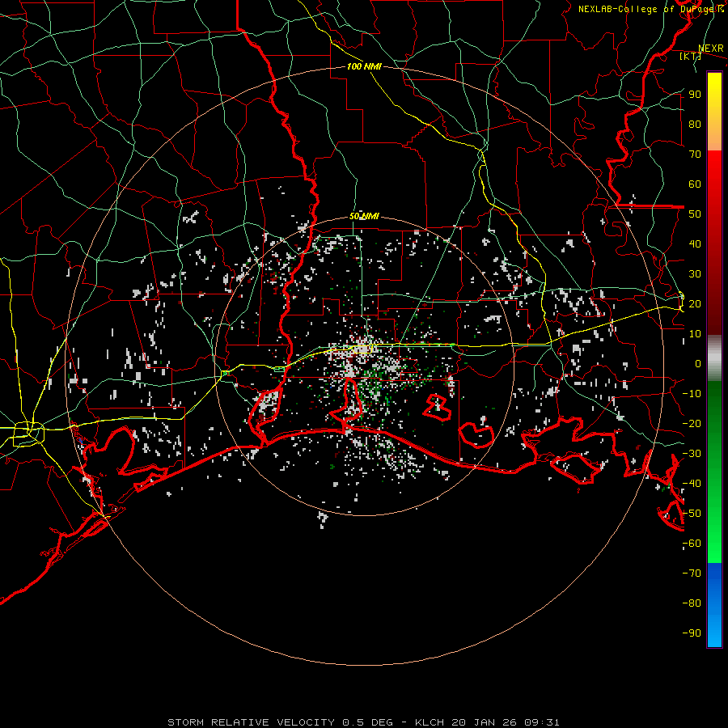Image resolution: width=728 pixels, height=728 pixels.
Task: Select the -70 value on velocity scale
Action: click(x=692, y=574)
